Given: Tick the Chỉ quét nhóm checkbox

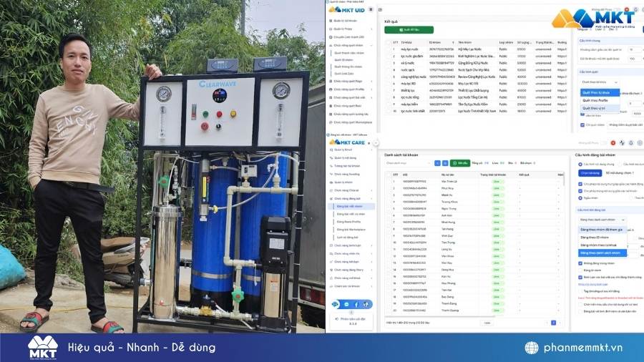Looking at the screenshot, I should pos(582,124).
